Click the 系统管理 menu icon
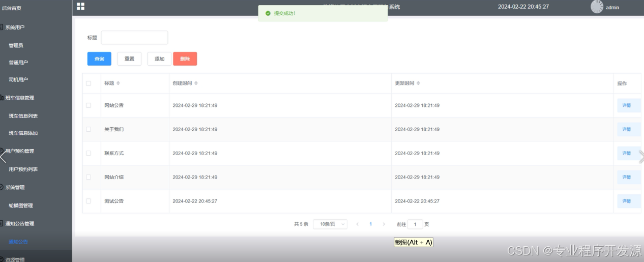 pos(2,187)
